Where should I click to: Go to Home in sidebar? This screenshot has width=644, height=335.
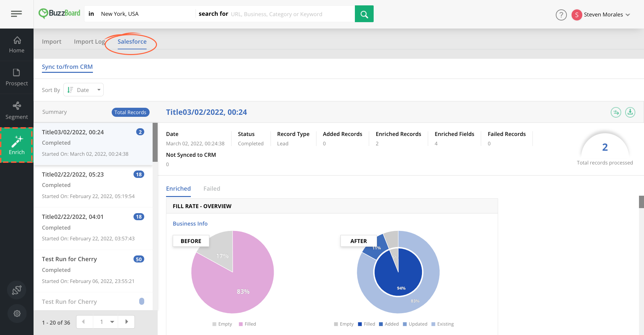[x=17, y=45]
